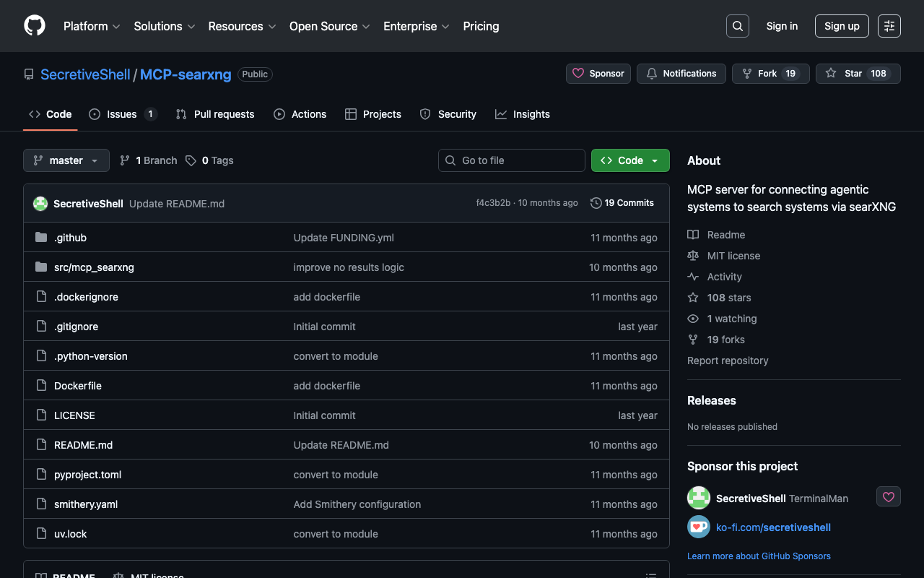Image resolution: width=924 pixels, height=578 pixels.
Task: Click the GitHub logo icon
Action: pyautogui.click(x=35, y=26)
